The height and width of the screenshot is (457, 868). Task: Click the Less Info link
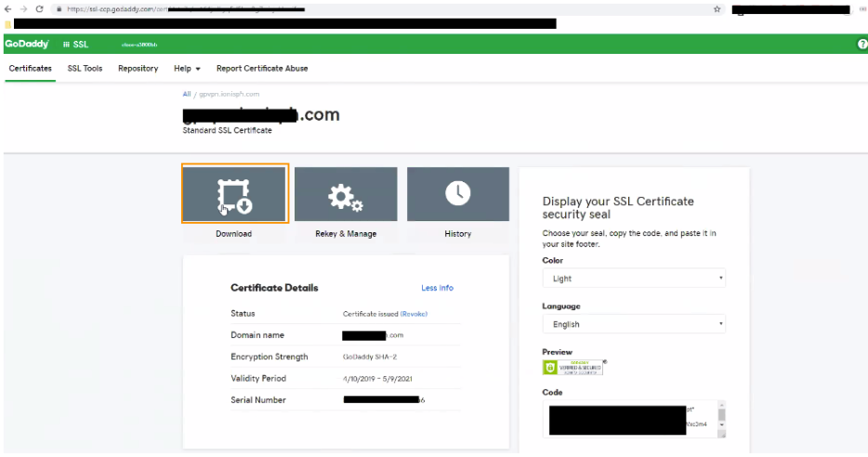437,288
